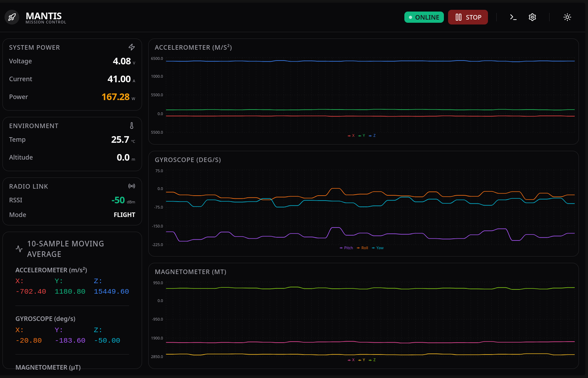This screenshot has height=378, width=588.
Task: Click the 10-SAMPLE MOVING AVERAGE heading
Action: [x=65, y=249]
